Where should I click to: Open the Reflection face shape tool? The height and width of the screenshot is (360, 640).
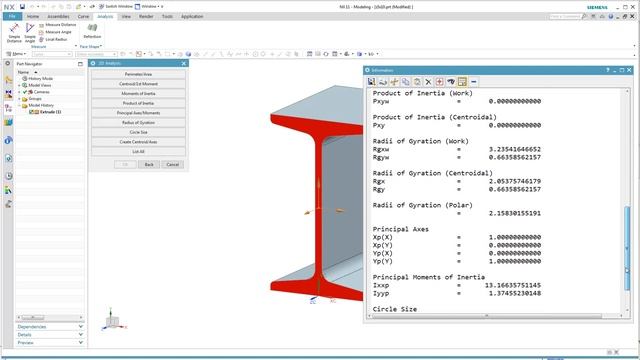[92, 31]
